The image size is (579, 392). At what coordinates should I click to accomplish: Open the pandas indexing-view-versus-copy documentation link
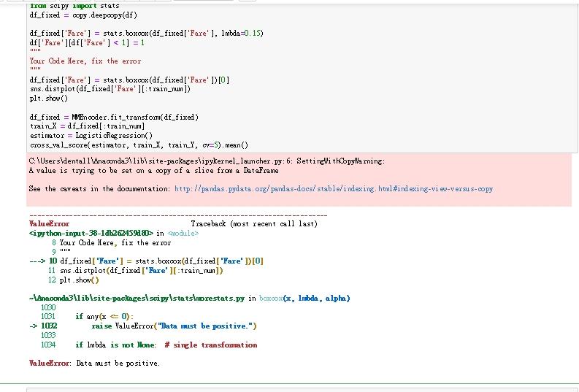[334, 189]
